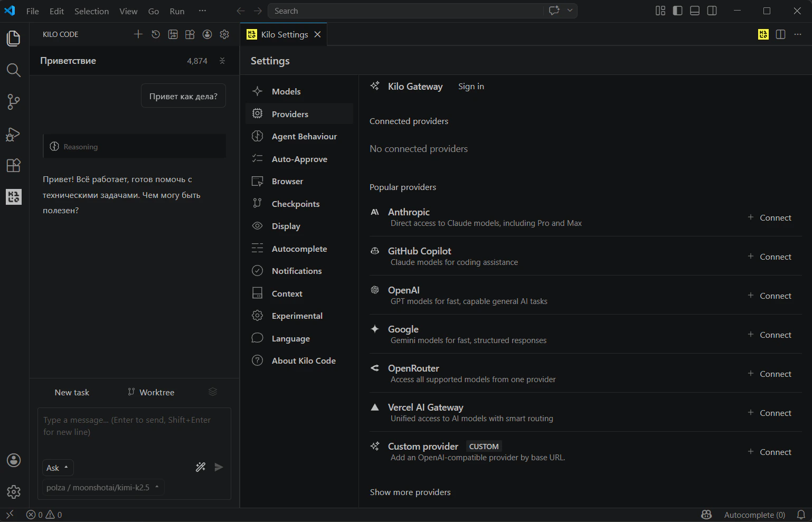Connect the Anthropic provider

(x=770, y=217)
